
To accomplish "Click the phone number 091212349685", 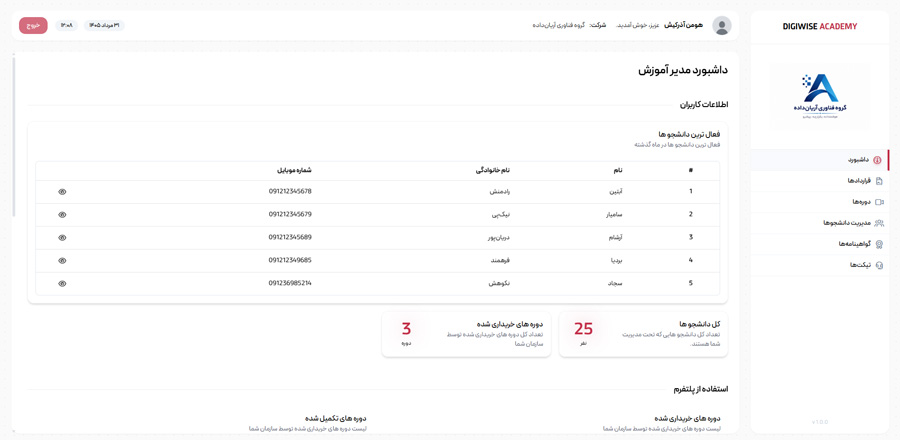I will tap(290, 260).
